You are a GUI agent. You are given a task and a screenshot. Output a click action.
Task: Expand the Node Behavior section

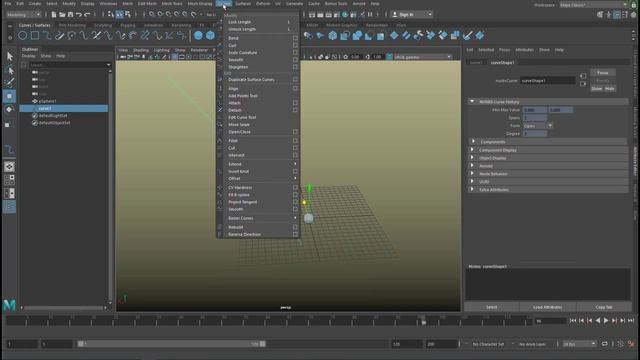pos(547,174)
